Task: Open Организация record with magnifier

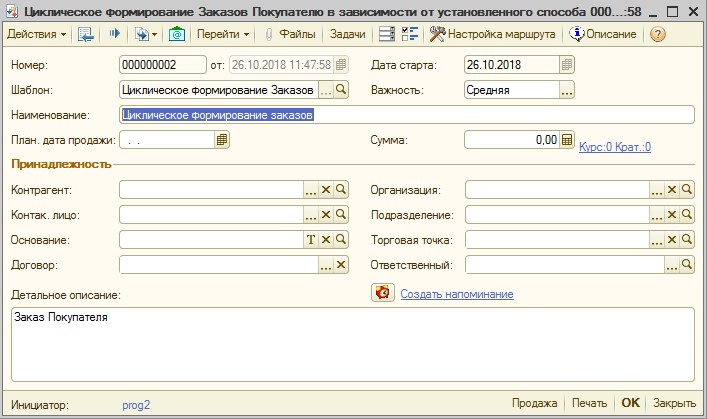Action: pyautogui.click(x=687, y=190)
